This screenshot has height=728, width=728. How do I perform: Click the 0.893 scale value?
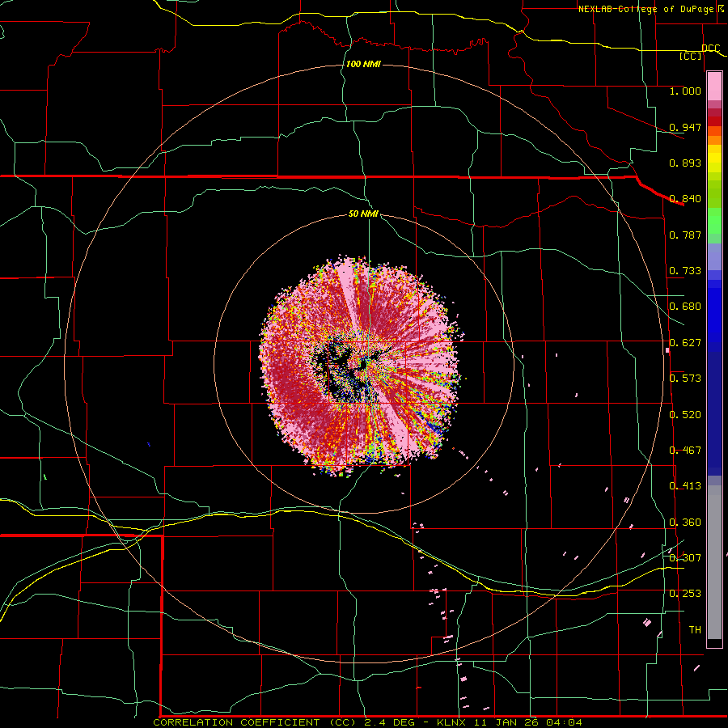coord(685,163)
